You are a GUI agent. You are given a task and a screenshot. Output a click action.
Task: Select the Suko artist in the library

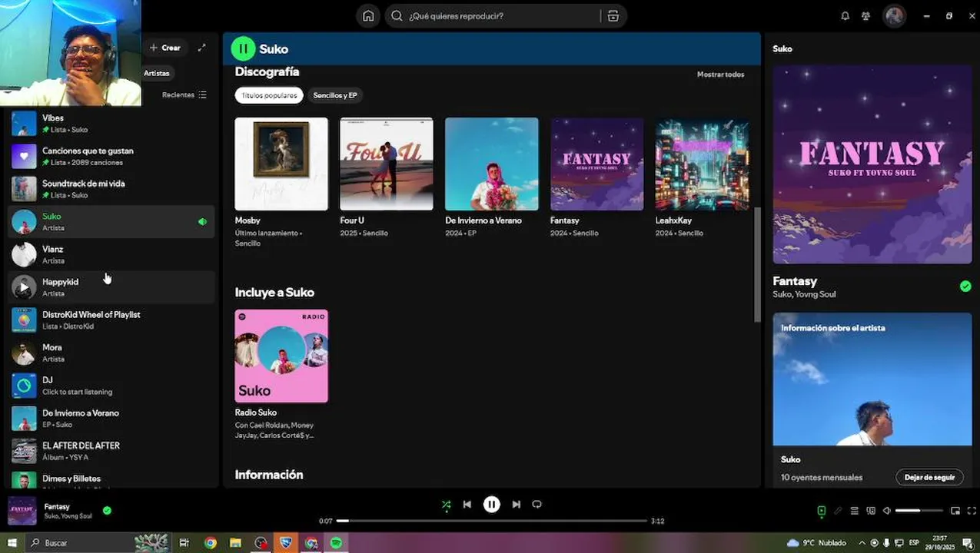[x=111, y=222]
